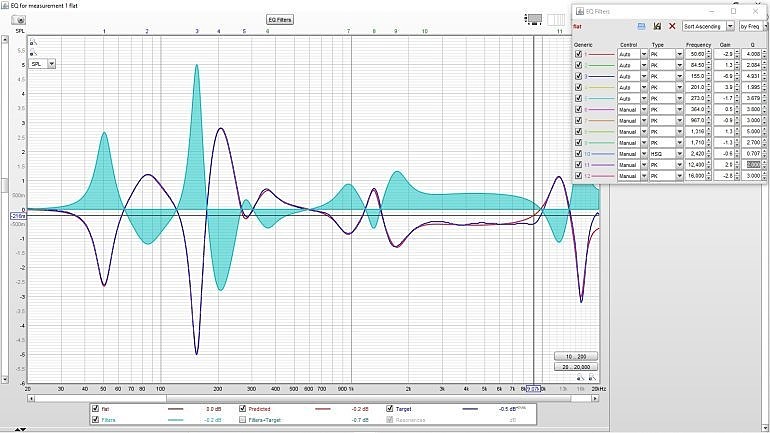The height and width of the screenshot is (433, 770).
Task: Open Control dropdown for filter 12
Action: (632, 176)
